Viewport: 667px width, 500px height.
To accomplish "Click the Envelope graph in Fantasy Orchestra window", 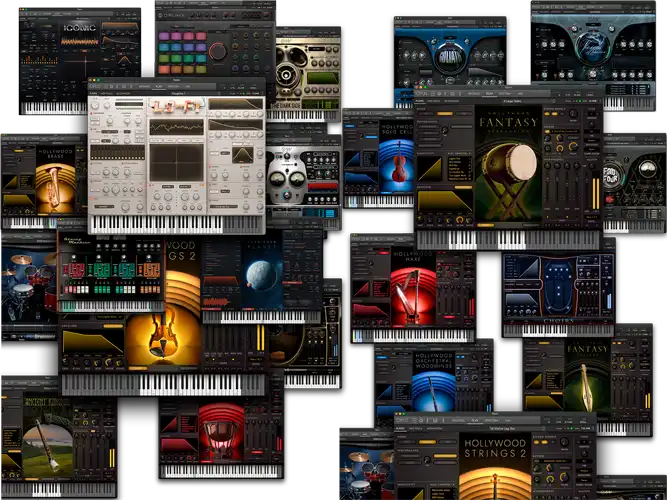I will coord(445,201).
